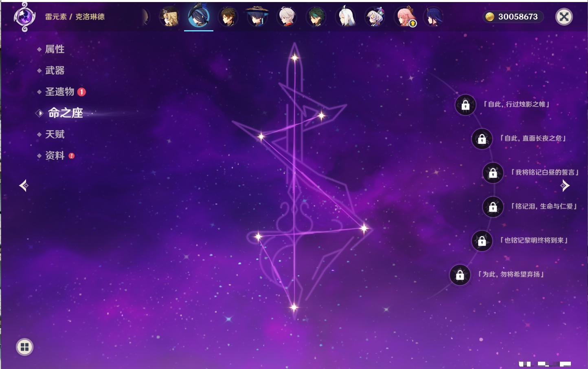Image resolution: width=588 pixels, height=369 pixels.
Task: Select the 命之座 constellation tab
Action: point(65,113)
